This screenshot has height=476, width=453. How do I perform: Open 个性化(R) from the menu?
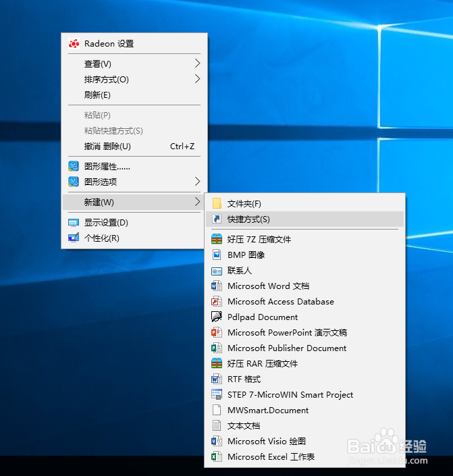tap(134, 238)
